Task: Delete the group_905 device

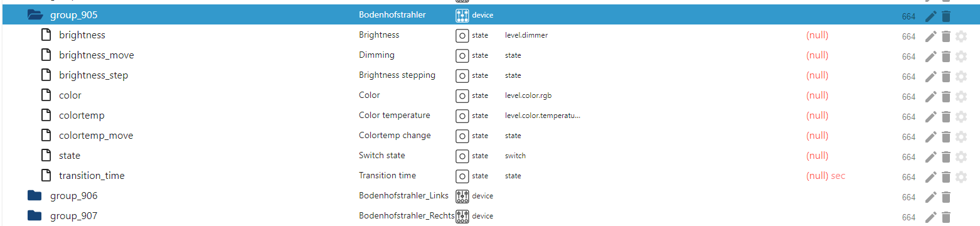Action: point(946,16)
